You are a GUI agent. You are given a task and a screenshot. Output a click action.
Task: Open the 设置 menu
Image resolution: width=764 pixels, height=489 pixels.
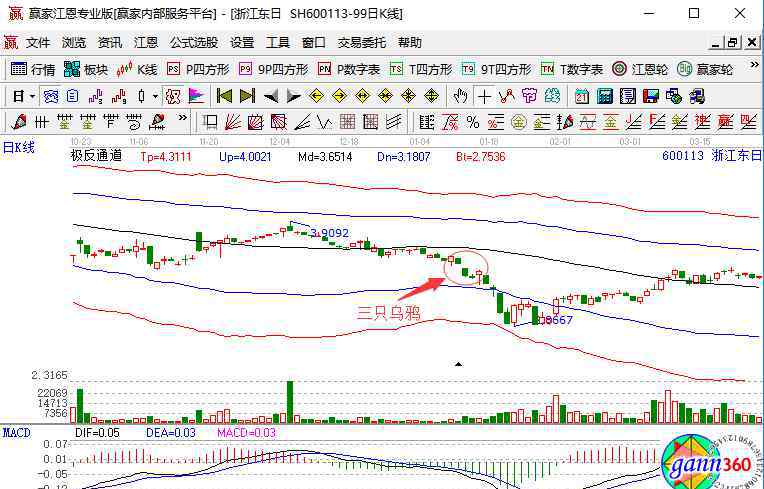click(x=242, y=43)
